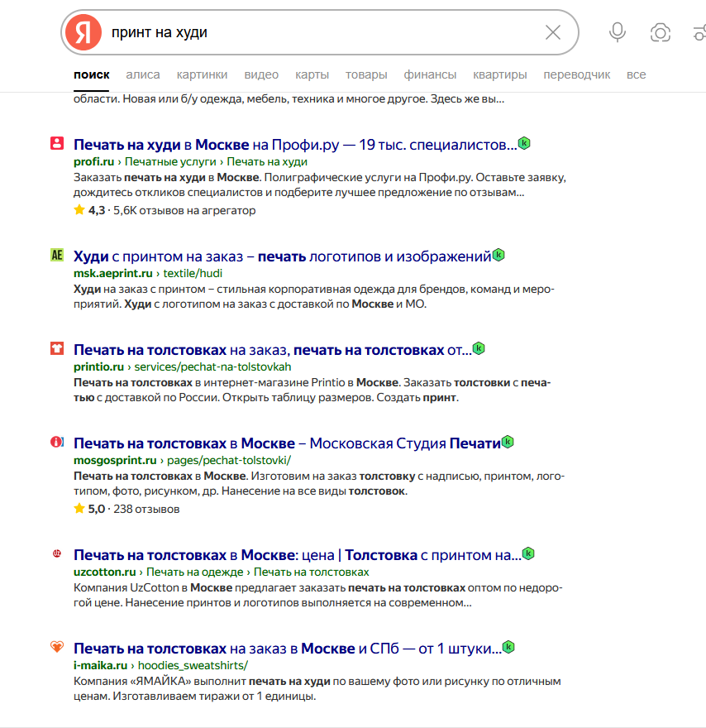The height and width of the screenshot is (728, 706).
Task: Click the Yandex logo icon
Action: click(83, 32)
